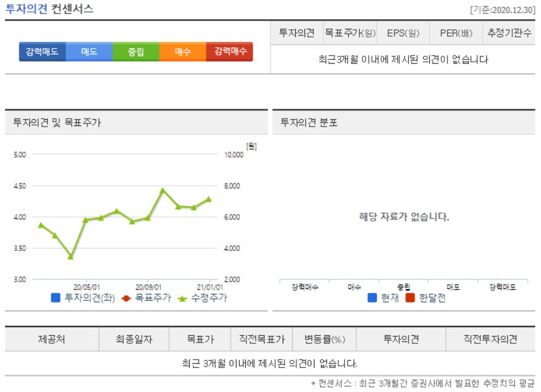Click the 10,000 right axis value
The width and height of the screenshot is (541, 392).
pyautogui.click(x=233, y=155)
